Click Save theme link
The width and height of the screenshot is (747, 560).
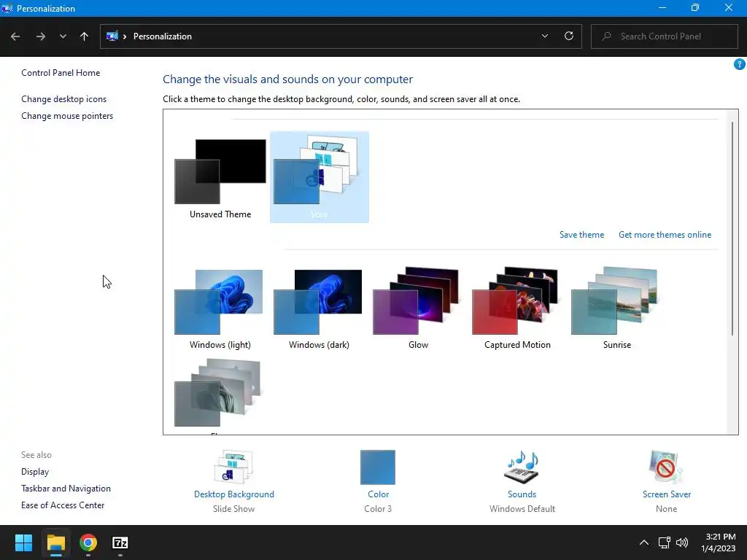(x=581, y=235)
